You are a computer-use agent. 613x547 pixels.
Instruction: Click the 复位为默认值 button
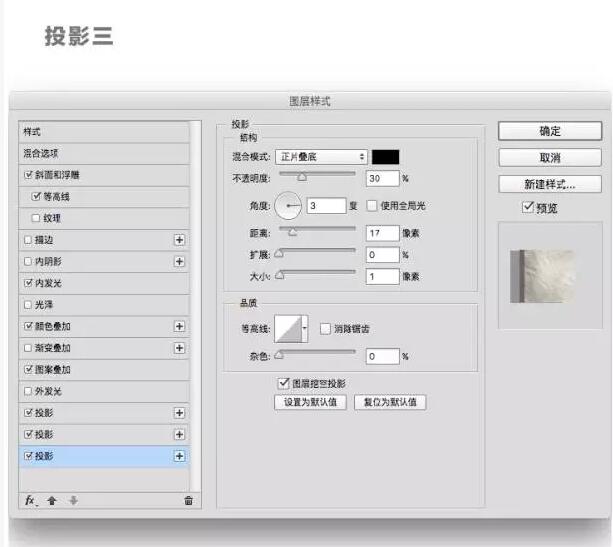(390, 402)
